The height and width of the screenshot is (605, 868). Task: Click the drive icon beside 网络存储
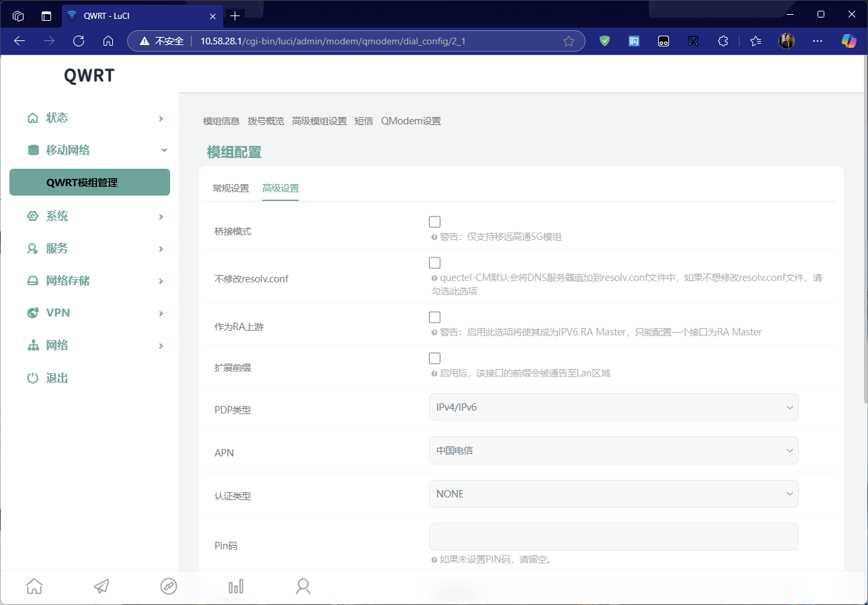pyautogui.click(x=33, y=281)
